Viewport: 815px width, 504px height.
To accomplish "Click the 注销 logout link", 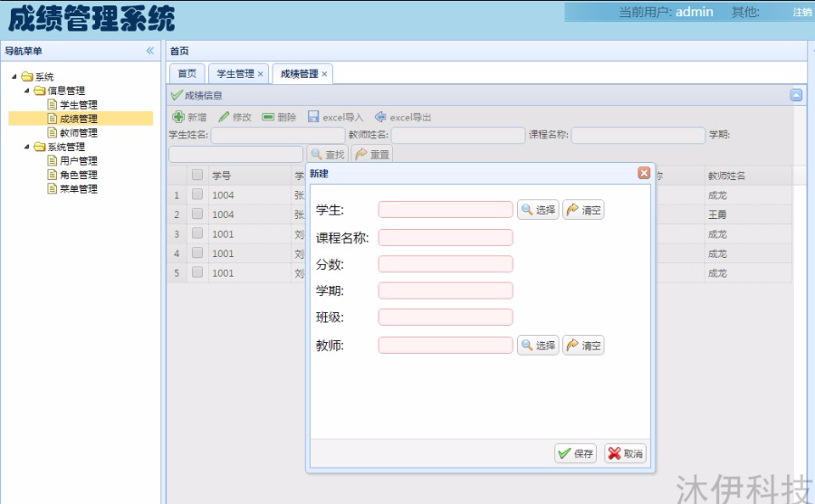I will click(x=802, y=12).
